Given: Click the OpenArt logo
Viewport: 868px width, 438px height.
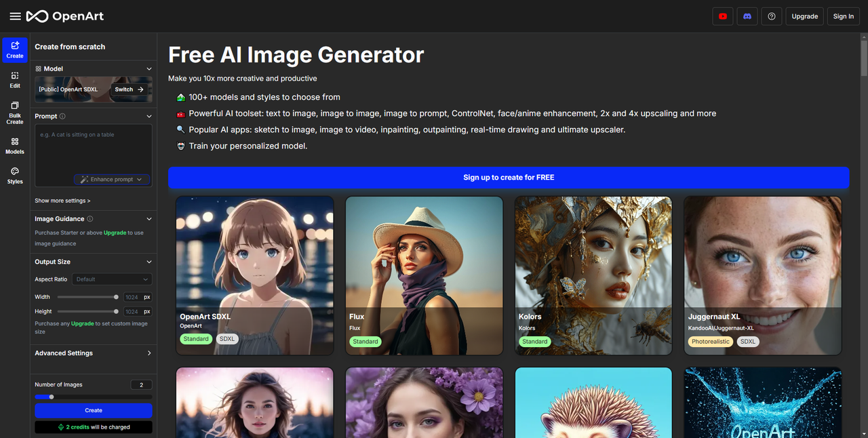Looking at the screenshot, I should [65, 16].
